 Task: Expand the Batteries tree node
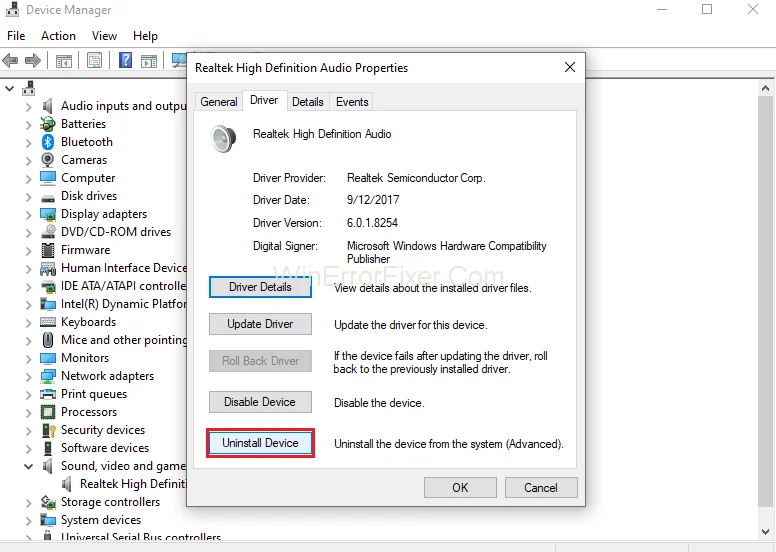28,125
